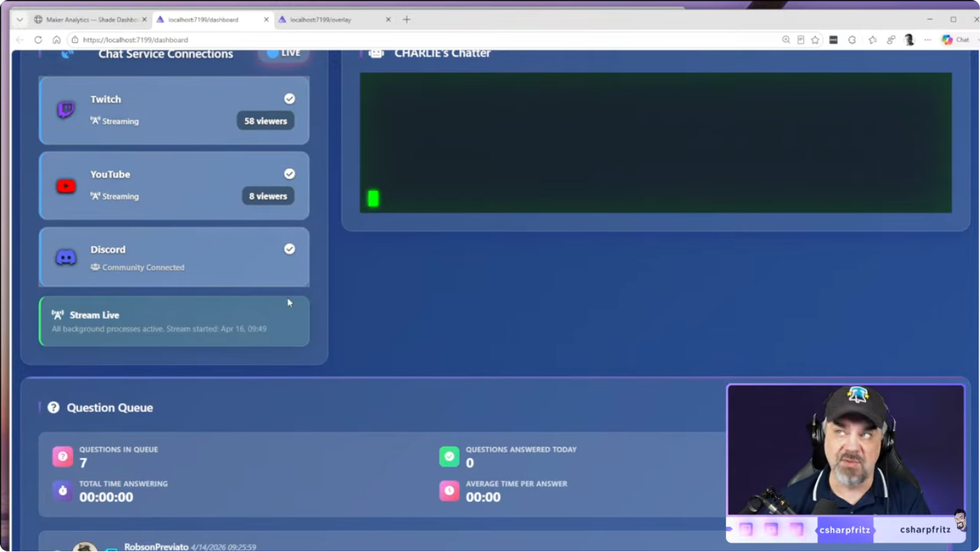Toggle the Twitch connection checkmark
980x552 pixels.
290,99
